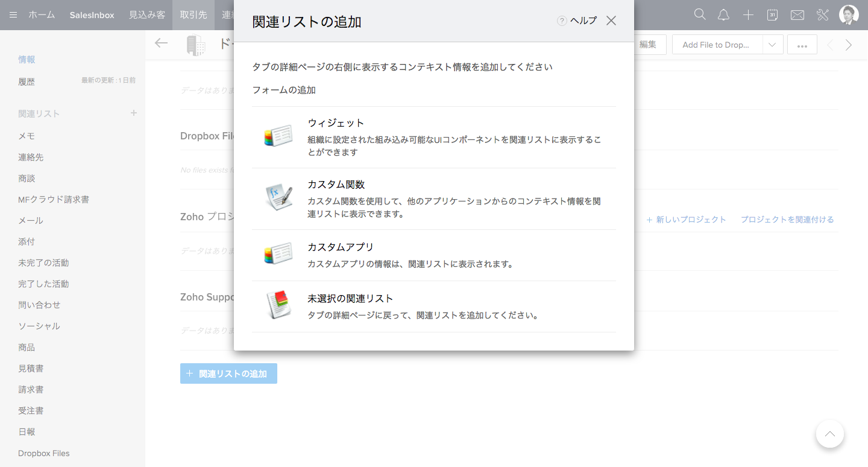The width and height of the screenshot is (868, 467).
Task: Open the setup tools icon
Action: pos(823,15)
